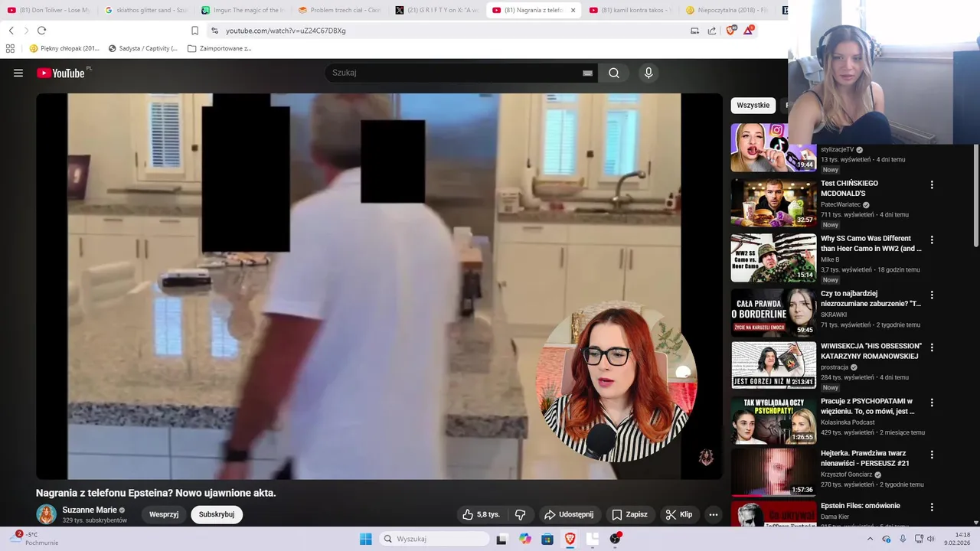Viewport: 980px width, 551px height.
Task: Subscribe to Suzanne Marie with Subskrybuj
Action: click(217, 514)
